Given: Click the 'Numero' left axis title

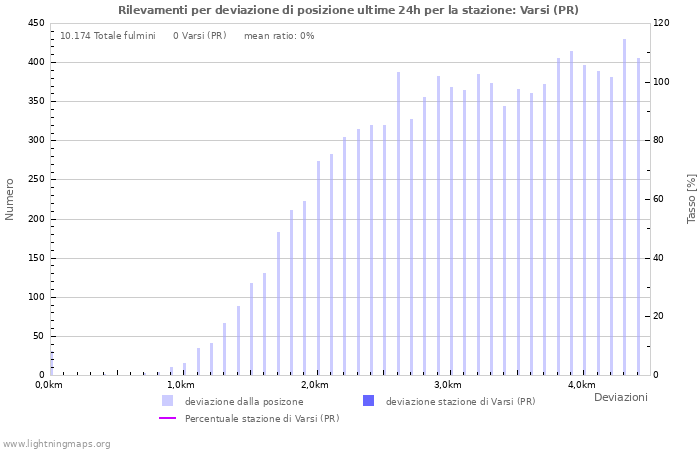Looking at the screenshot, I should (9, 199).
